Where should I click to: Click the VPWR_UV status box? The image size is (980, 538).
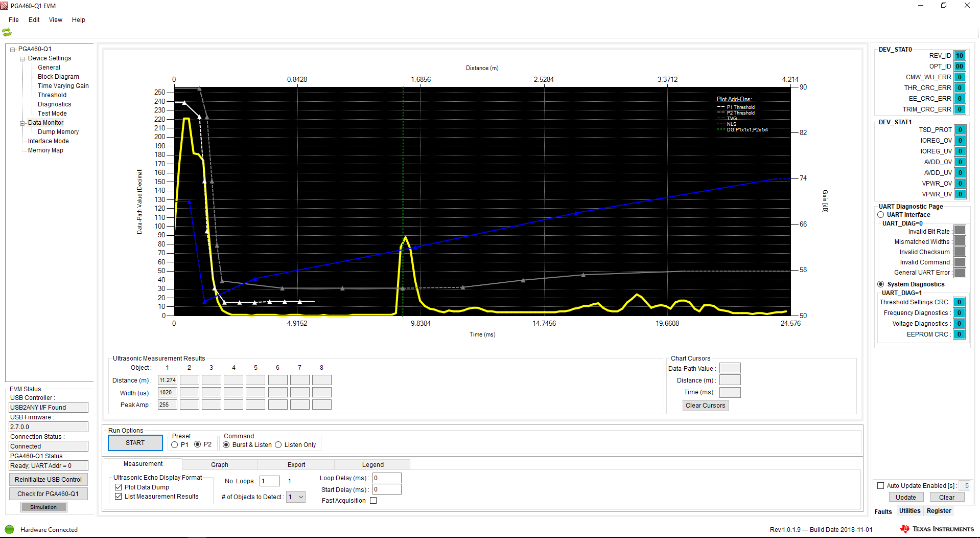click(x=960, y=194)
